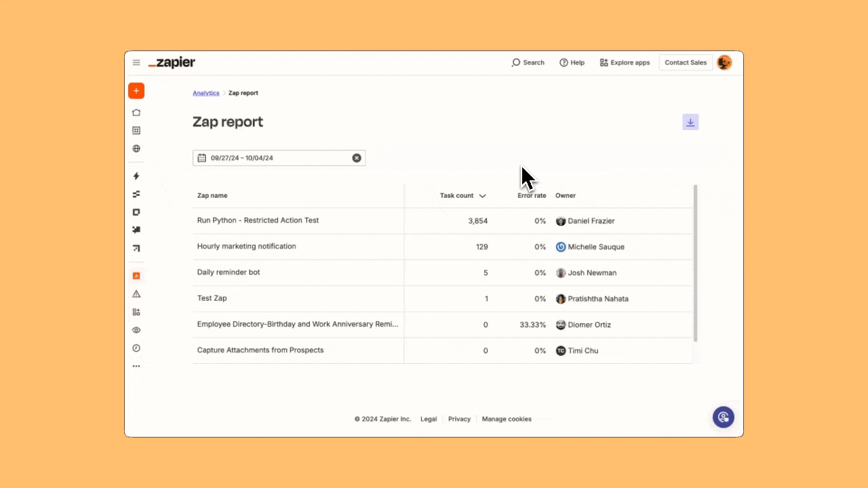Select Hourly marketing notification zap

click(443, 247)
